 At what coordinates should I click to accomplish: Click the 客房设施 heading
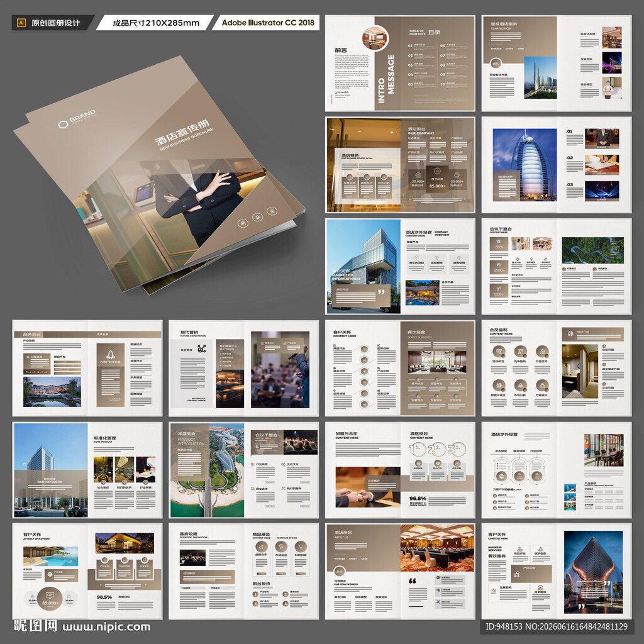pos(188,534)
